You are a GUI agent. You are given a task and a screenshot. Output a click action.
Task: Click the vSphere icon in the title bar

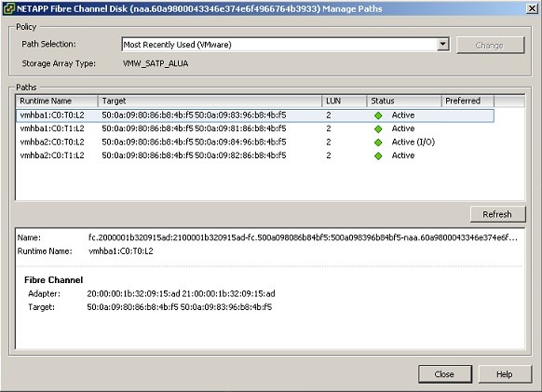(9, 8)
